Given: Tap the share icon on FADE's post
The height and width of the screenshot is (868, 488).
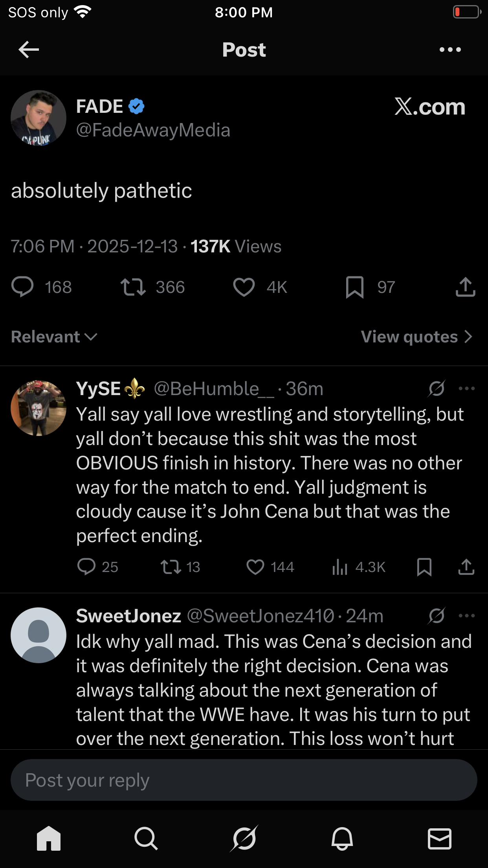Looking at the screenshot, I should click(465, 287).
